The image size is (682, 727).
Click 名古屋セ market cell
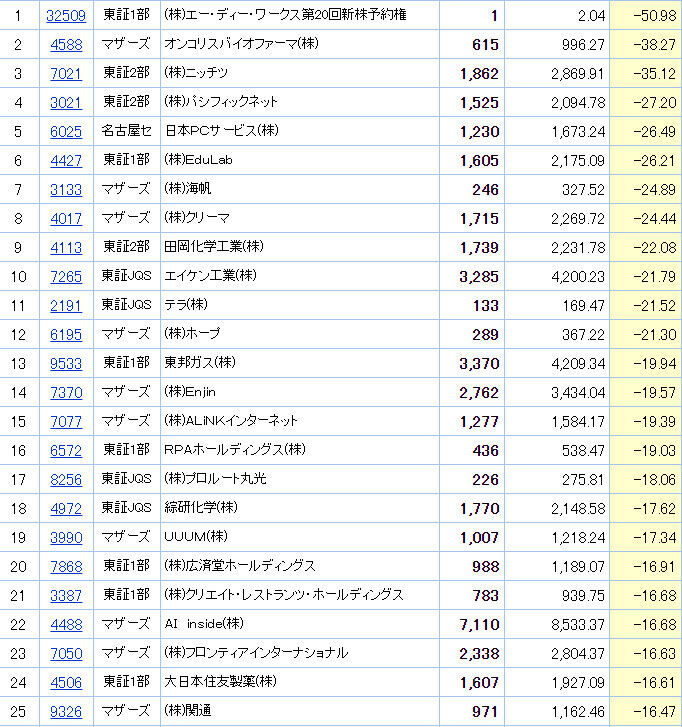tap(127, 131)
